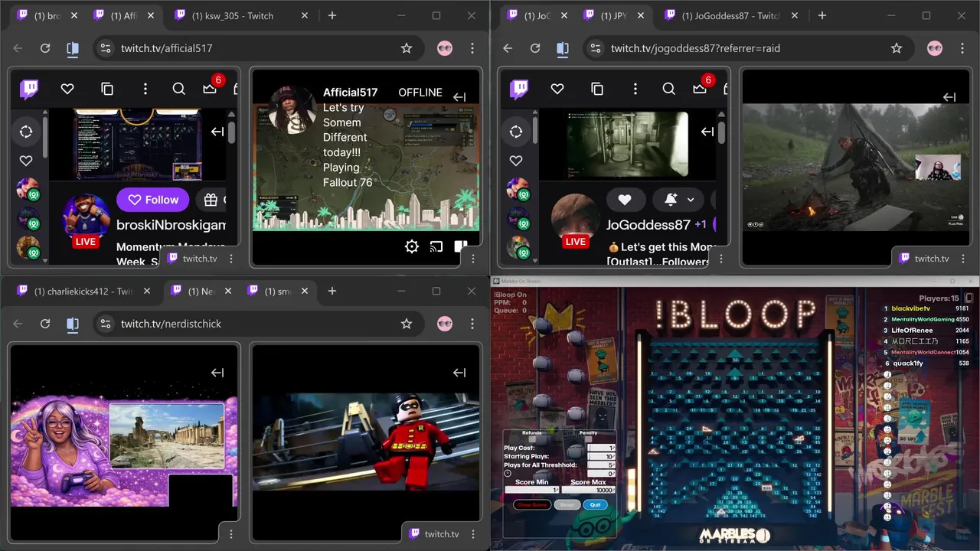Open vertical dots menu in afficial517 Twitch top bar

point(145,89)
